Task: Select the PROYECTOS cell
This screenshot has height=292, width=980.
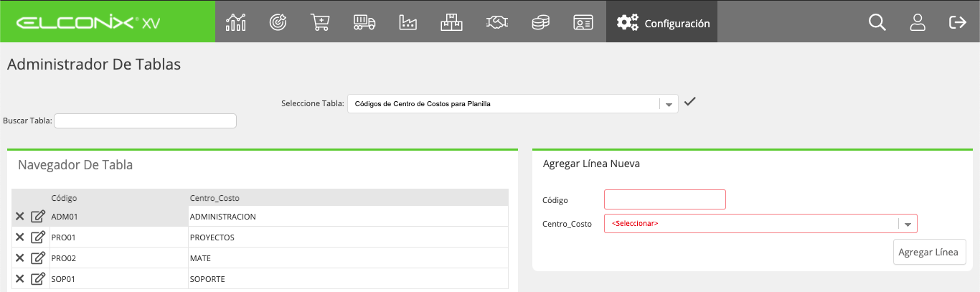Action: click(347, 237)
